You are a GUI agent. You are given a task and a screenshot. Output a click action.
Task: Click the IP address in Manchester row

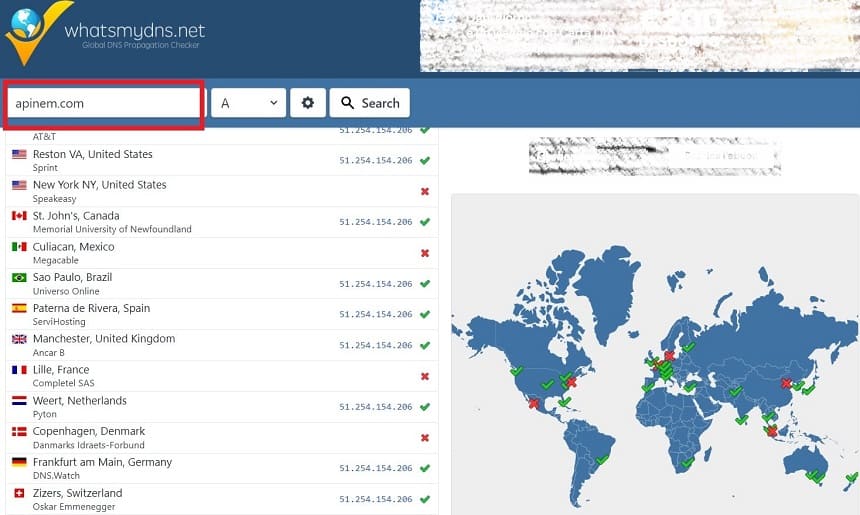point(376,346)
